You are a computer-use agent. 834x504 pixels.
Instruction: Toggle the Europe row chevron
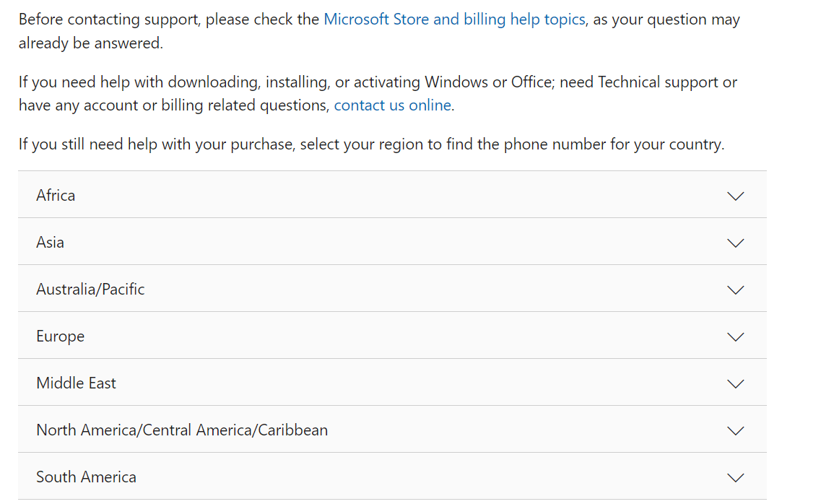pos(735,336)
